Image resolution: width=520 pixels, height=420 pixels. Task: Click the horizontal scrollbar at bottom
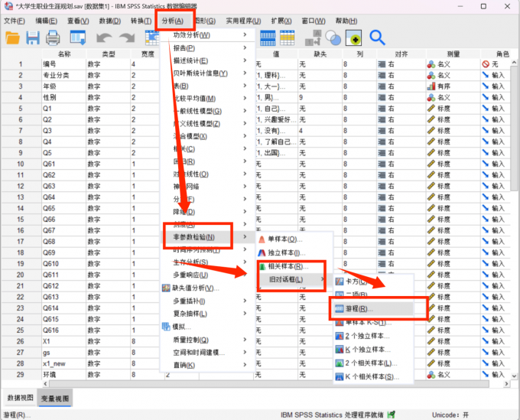(269, 384)
